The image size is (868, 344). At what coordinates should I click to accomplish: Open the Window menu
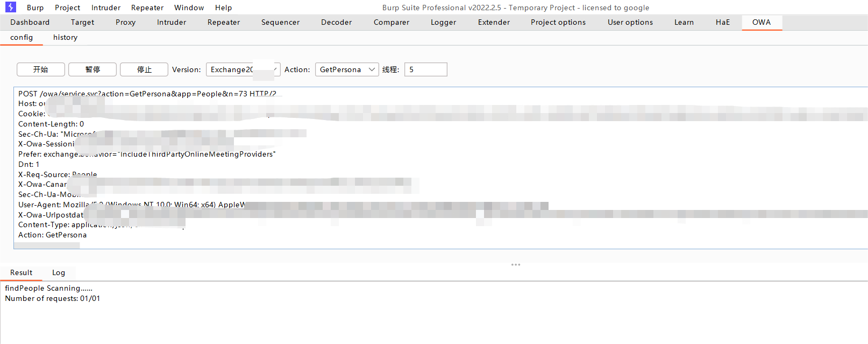[189, 8]
